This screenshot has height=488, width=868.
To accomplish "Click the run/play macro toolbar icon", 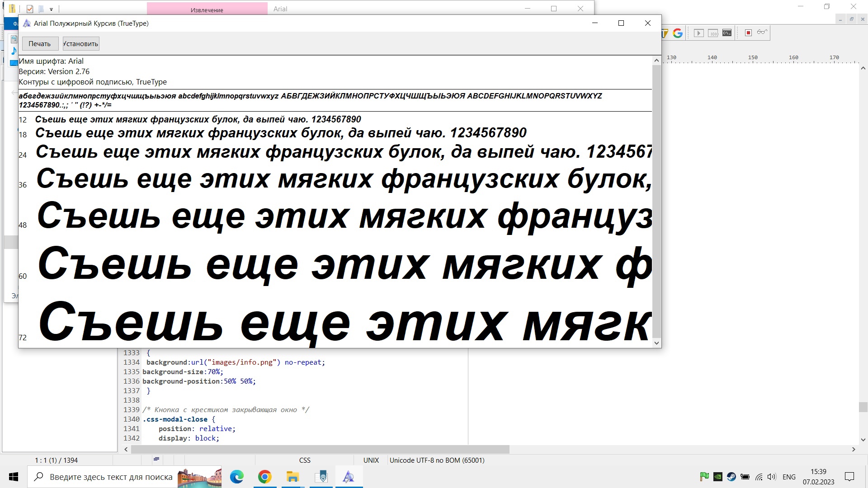I will [698, 33].
